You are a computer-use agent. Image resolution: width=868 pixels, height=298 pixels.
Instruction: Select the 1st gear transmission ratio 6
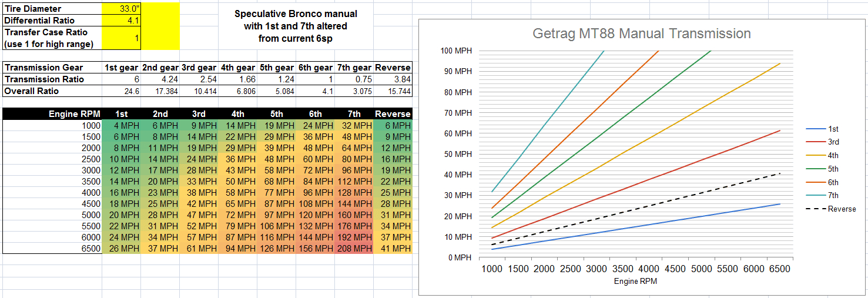pos(121,79)
